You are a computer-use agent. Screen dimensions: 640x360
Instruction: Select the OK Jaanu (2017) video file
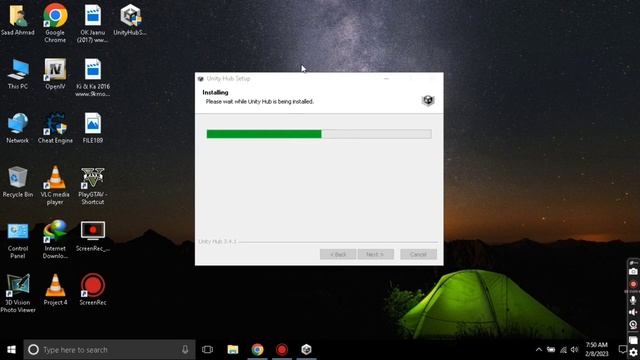click(93, 22)
